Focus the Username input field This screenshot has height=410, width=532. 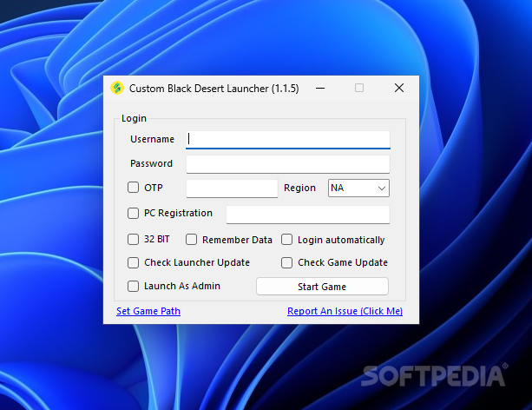[288, 140]
